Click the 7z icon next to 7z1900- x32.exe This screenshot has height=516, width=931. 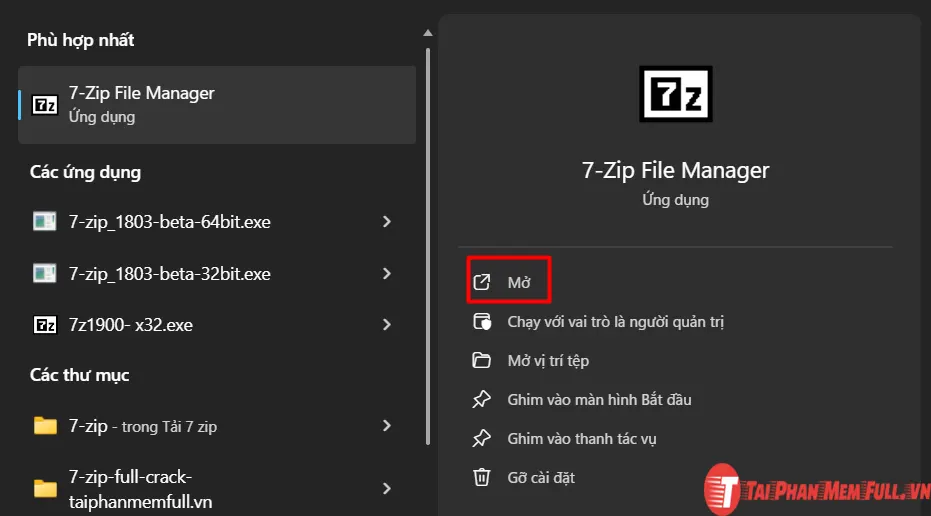(x=45, y=325)
